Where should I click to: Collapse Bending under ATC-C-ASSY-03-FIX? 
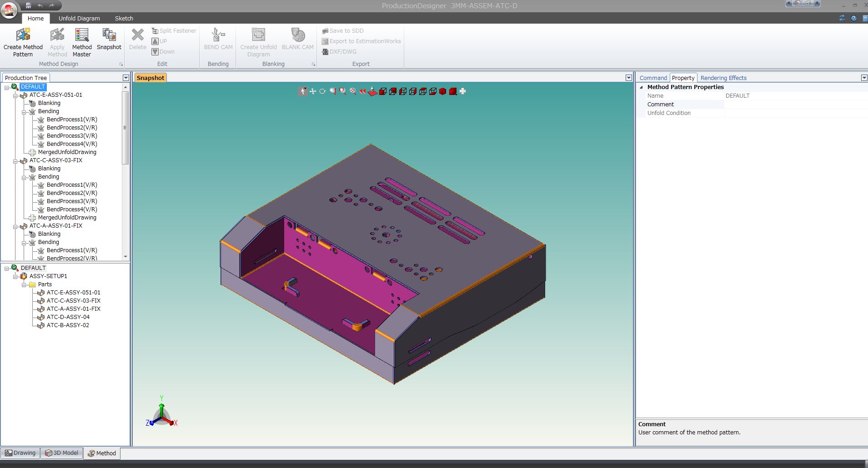pos(24,177)
